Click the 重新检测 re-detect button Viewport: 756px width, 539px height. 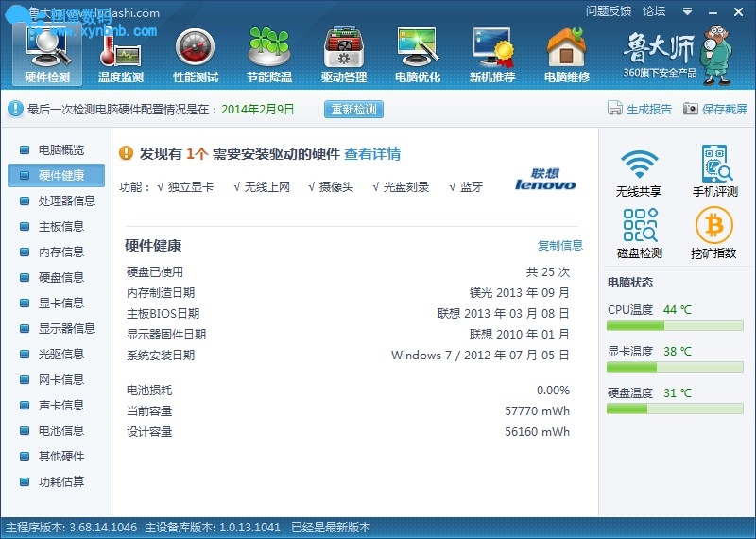pos(353,109)
